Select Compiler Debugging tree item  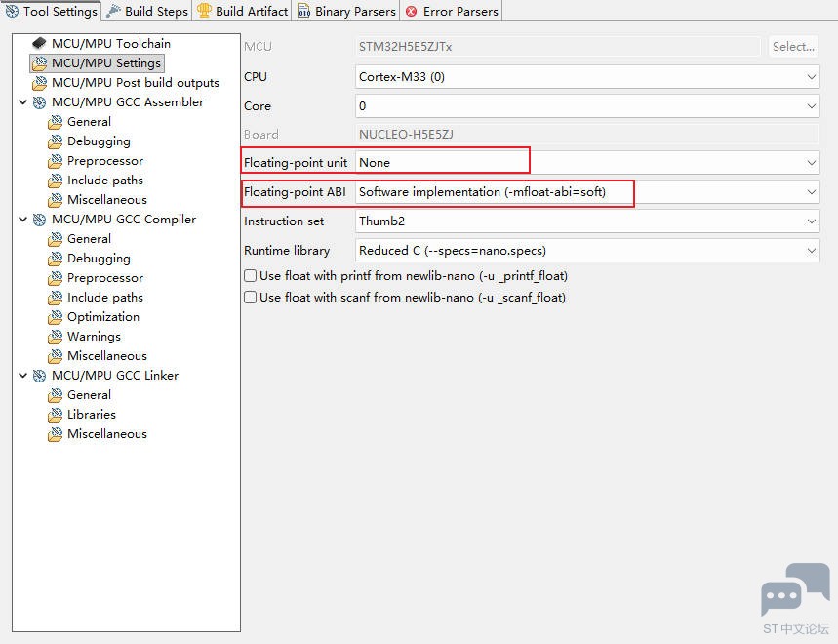pos(99,259)
